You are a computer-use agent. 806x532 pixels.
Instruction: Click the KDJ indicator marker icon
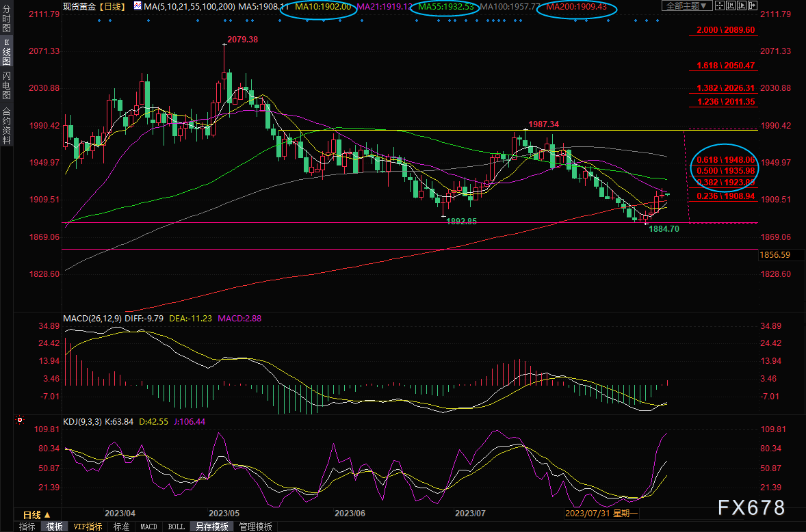tap(19, 420)
